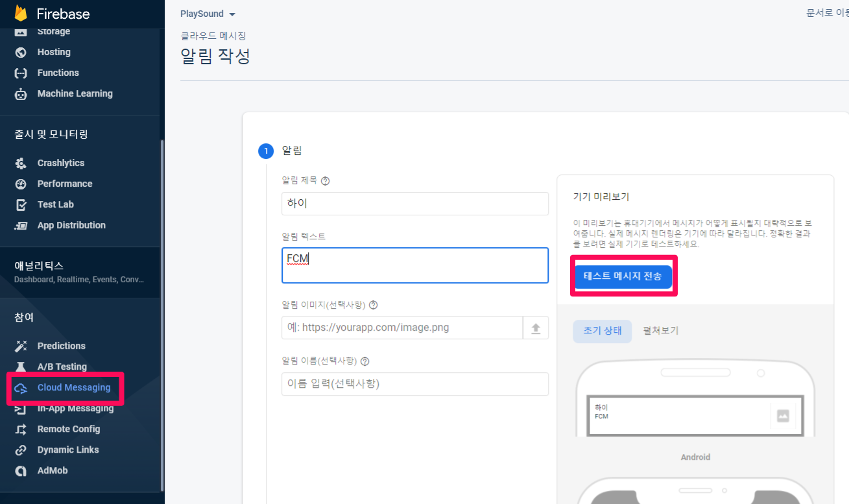Viewport: 849px width, 504px height.
Task: Open Functions via its brackets icon
Action: point(21,73)
